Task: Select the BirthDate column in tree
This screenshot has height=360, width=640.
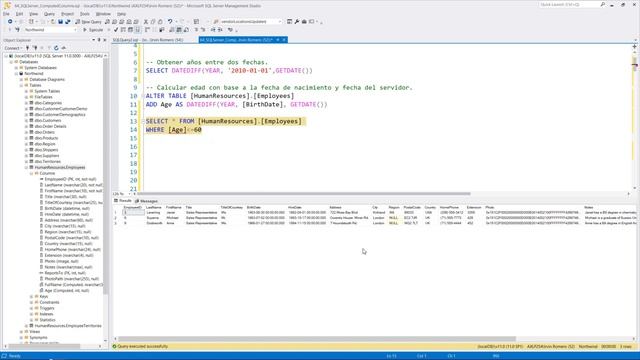Action: point(67,209)
